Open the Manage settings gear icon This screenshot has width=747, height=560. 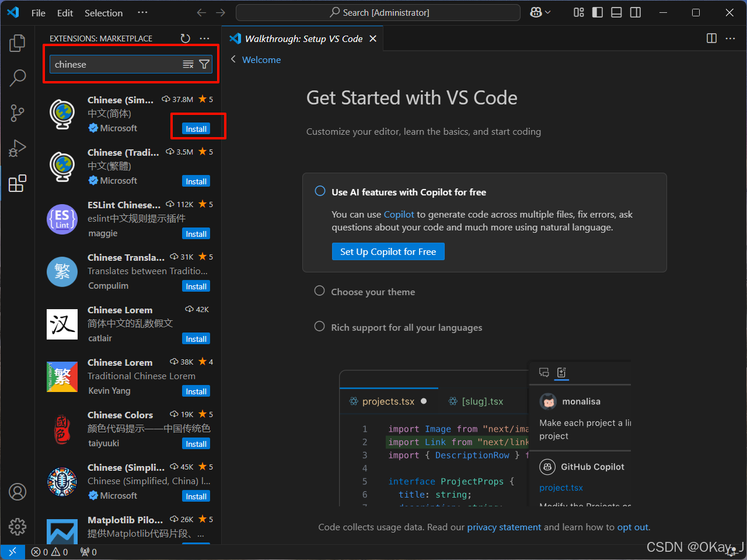pos(18,527)
